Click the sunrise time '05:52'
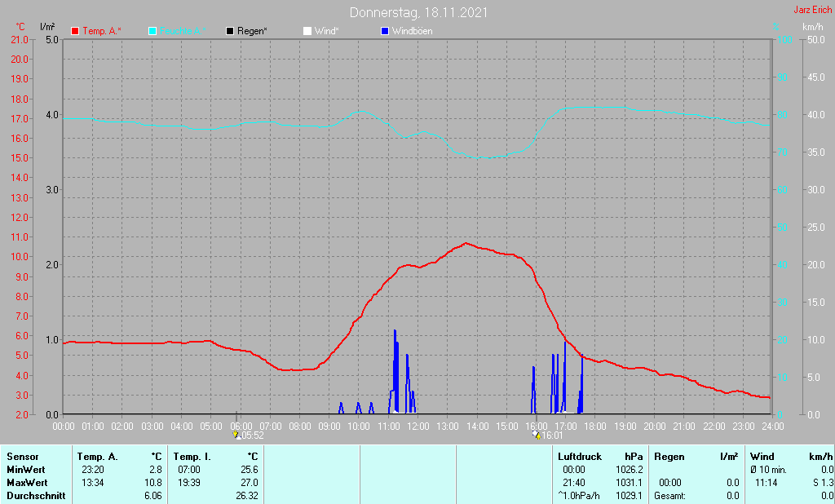835x504 pixels. click(x=253, y=435)
